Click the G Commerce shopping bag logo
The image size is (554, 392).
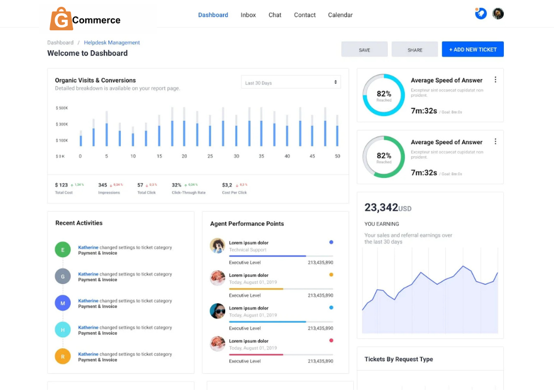coord(61,19)
